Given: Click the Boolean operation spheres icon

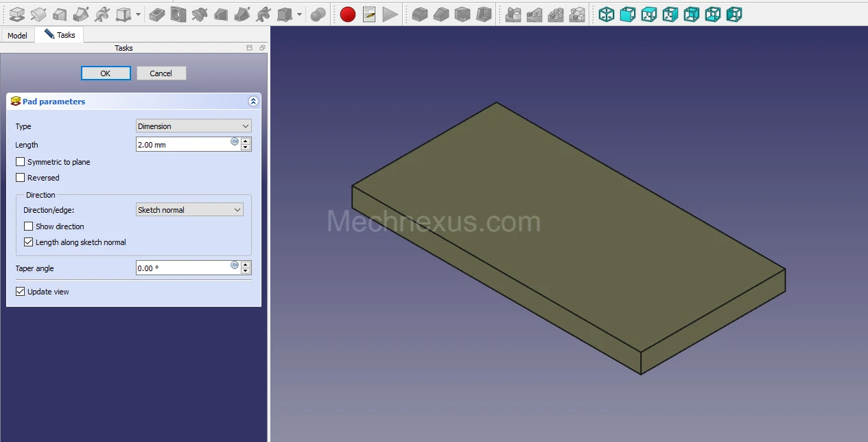Looking at the screenshot, I should pos(318,14).
